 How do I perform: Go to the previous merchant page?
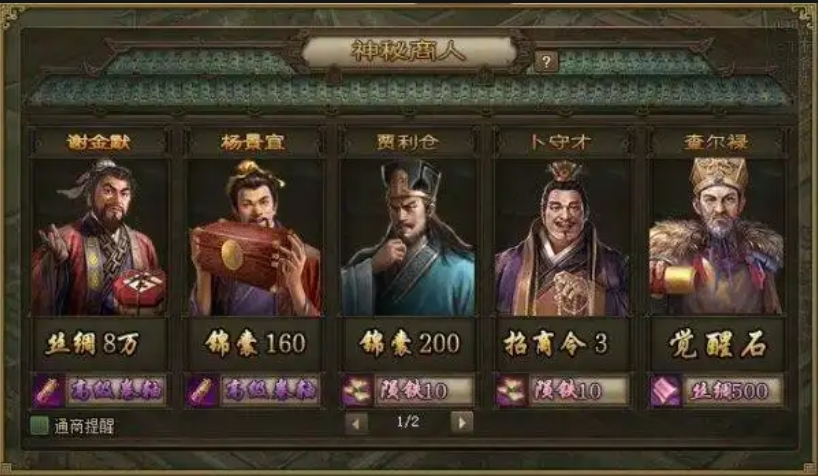coord(356,423)
